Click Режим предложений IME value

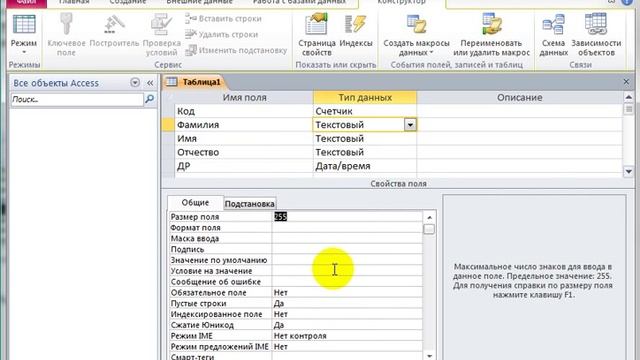347,347
